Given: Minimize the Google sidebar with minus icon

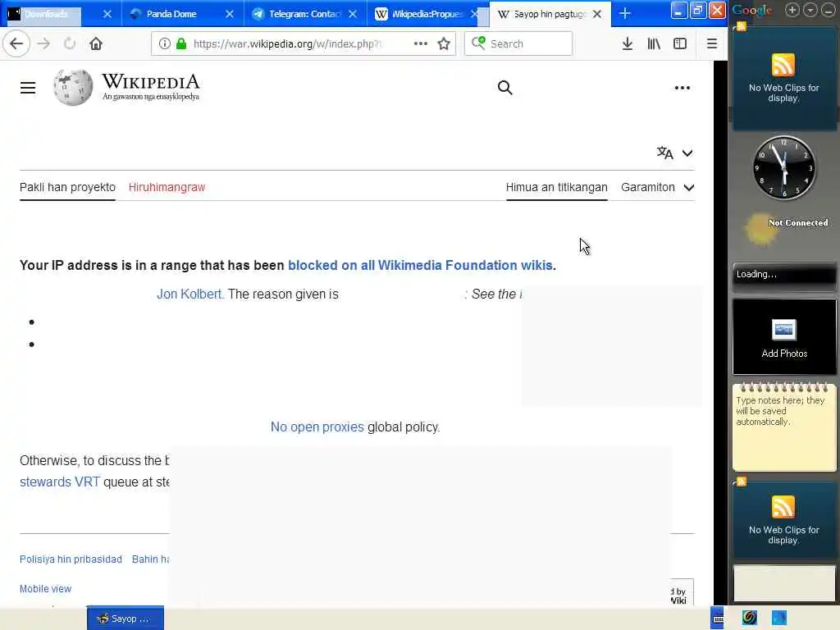Looking at the screenshot, I should (828, 10).
